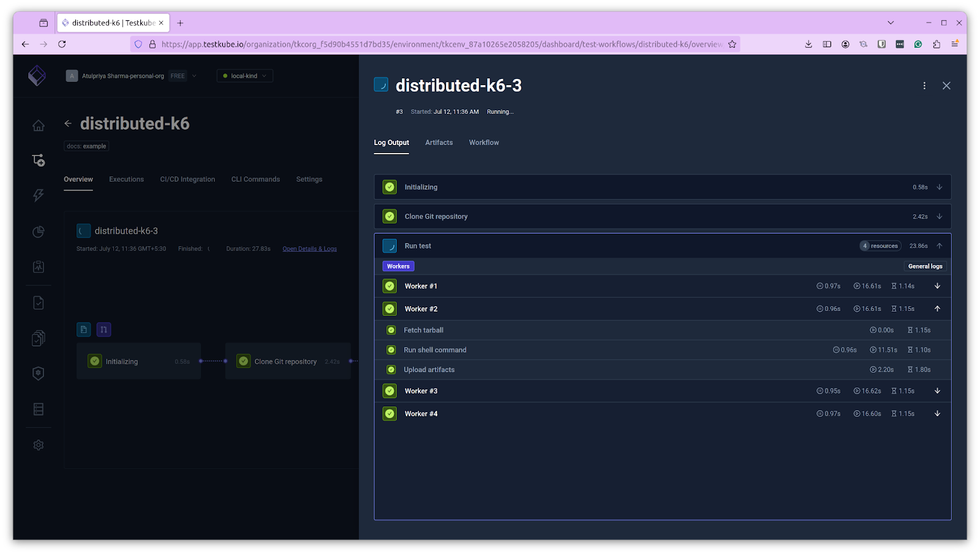Open the CLI Commands tab
The width and height of the screenshot is (980, 554).
[x=255, y=179]
